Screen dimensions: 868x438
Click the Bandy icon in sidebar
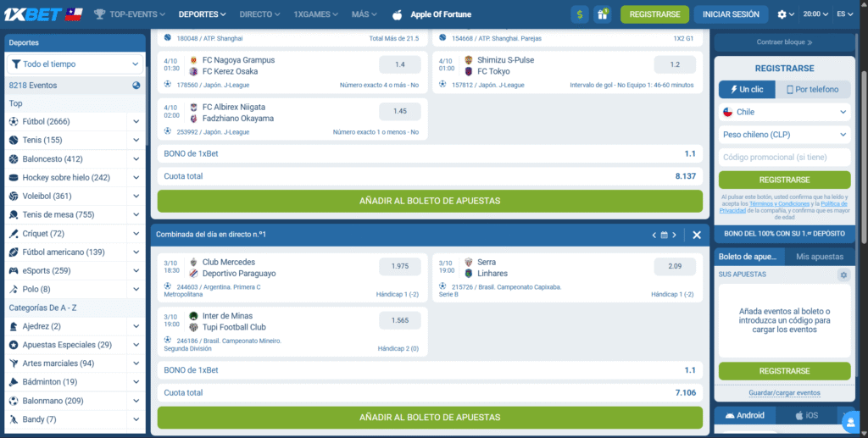(14, 419)
